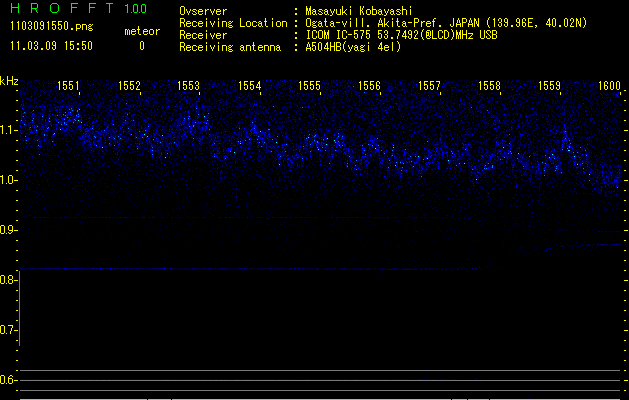Click the Receiving antenna label
This screenshot has width=629, height=400.
(230, 47)
